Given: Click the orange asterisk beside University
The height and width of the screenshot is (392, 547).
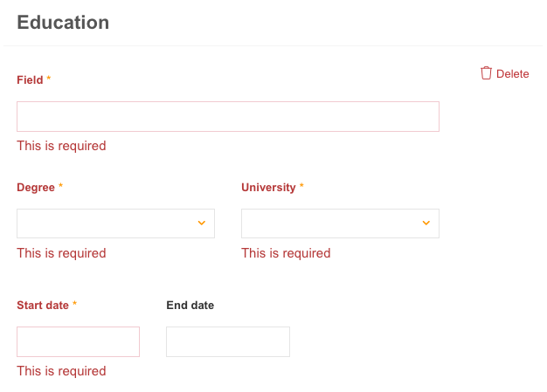Looking at the screenshot, I should tap(301, 185).
